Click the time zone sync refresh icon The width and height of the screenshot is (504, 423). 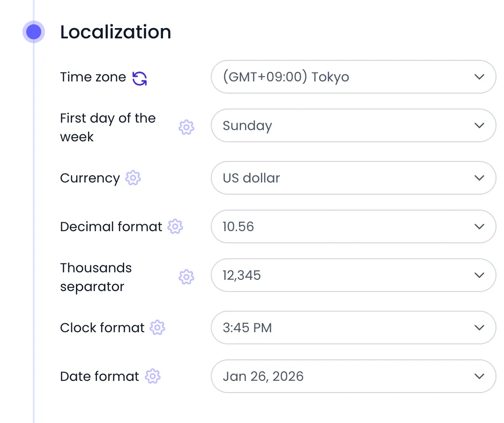140,78
